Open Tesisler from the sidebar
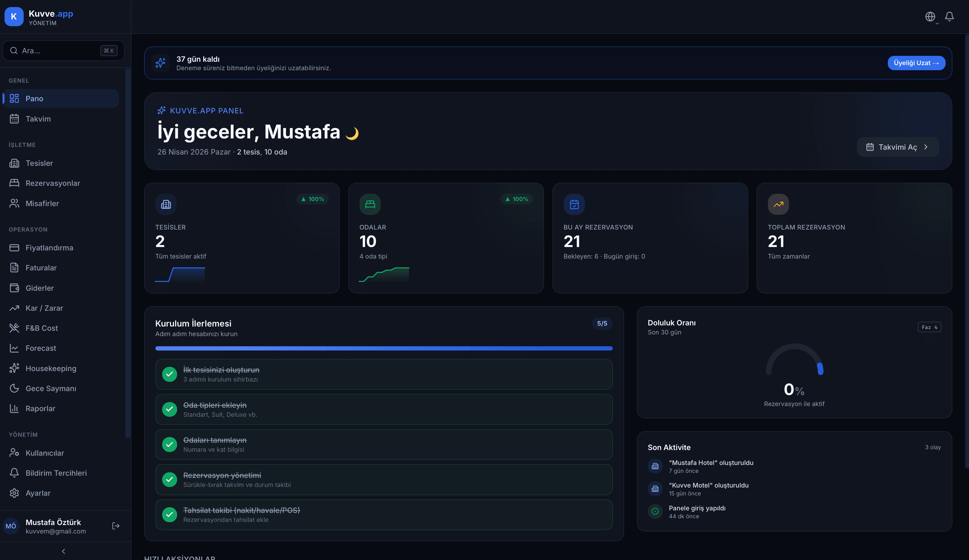 [61, 163]
